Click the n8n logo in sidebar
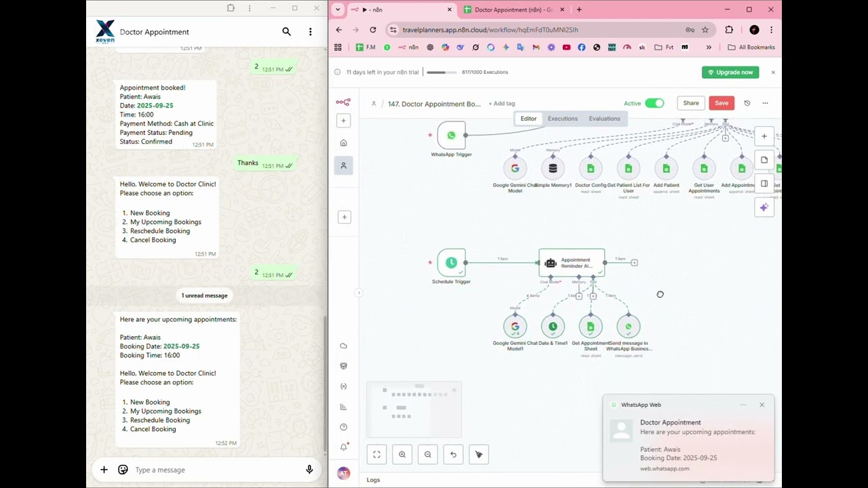Screen dimensions: 868x488 point(343,102)
